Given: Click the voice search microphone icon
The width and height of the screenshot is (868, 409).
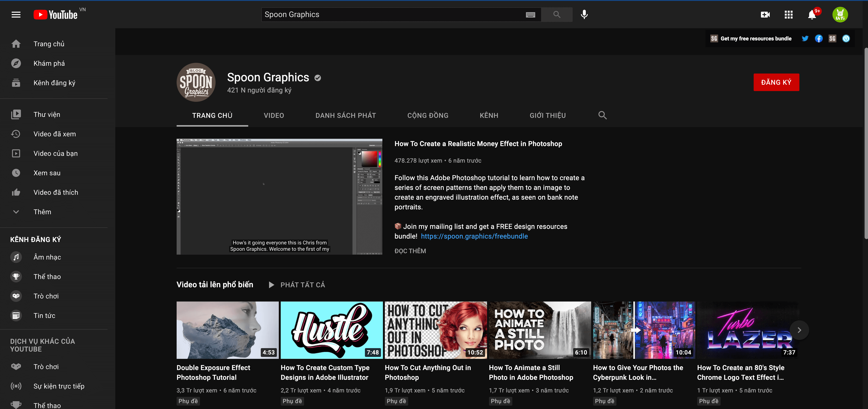Looking at the screenshot, I should (x=584, y=15).
